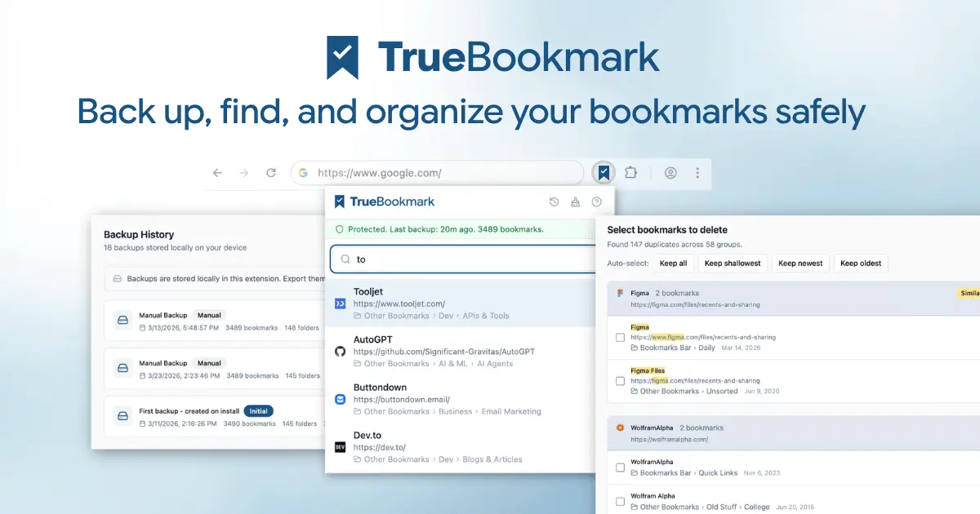Image resolution: width=980 pixels, height=514 pixels.
Task: Open the AutoGPT search result
Action: point(461,351)
